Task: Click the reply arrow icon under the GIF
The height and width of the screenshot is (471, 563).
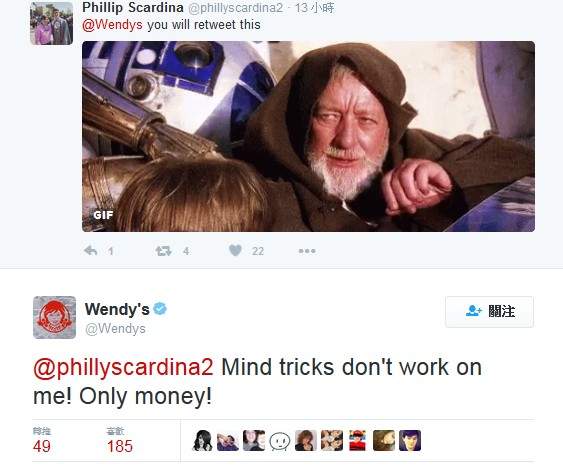Action: coord(90,250)
